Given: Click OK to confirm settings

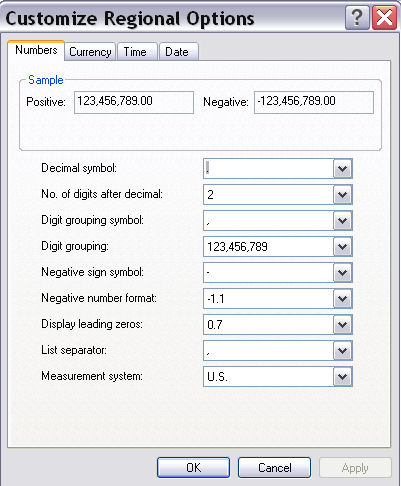Looking at the screenshot, I should (x=193, y=468).
